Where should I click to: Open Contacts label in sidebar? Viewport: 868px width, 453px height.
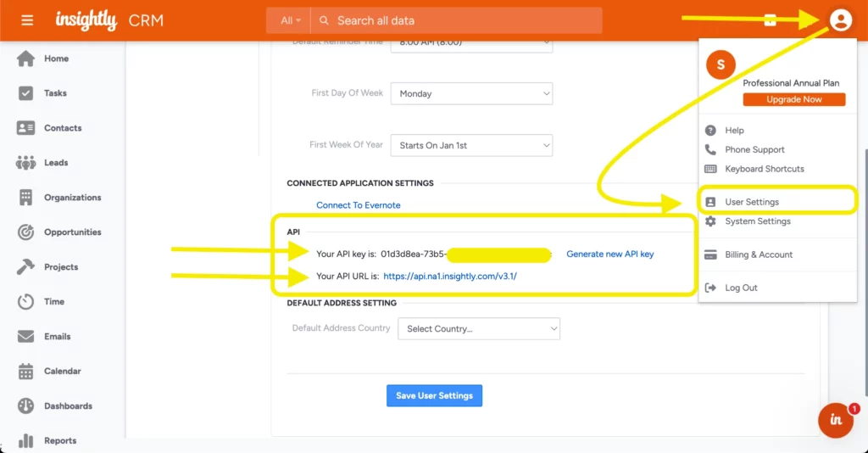coord(63,128)
